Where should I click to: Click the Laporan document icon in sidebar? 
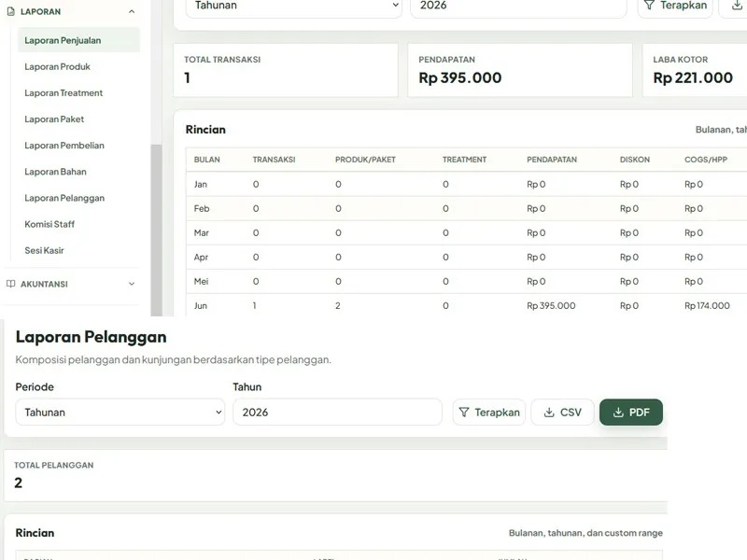pos(11,11)
